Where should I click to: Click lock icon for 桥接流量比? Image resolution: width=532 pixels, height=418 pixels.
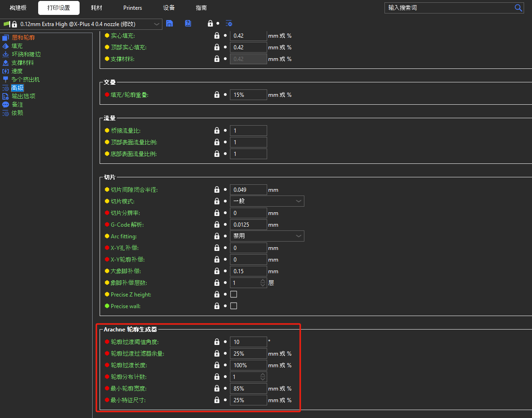pos(217,130)
